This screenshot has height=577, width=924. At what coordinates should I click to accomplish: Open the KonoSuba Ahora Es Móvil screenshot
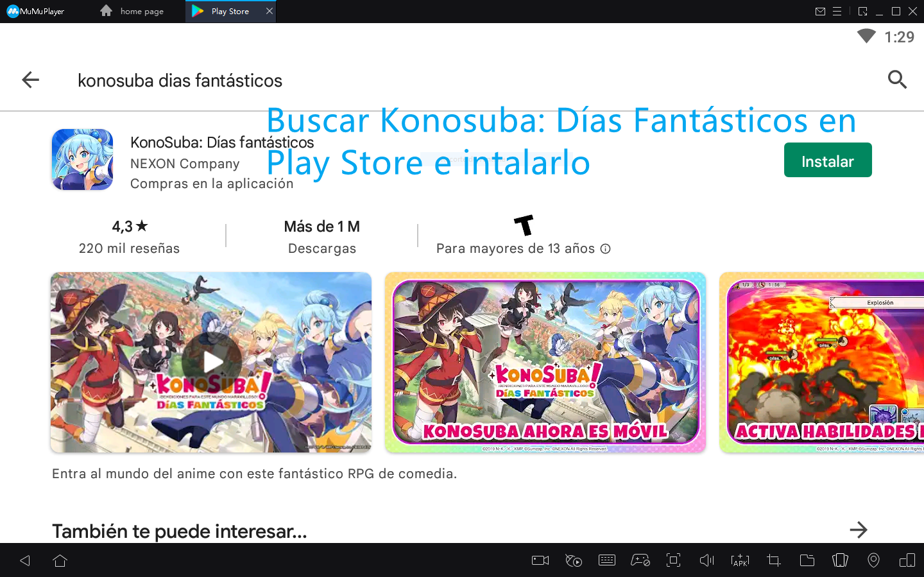click(545, 362)
